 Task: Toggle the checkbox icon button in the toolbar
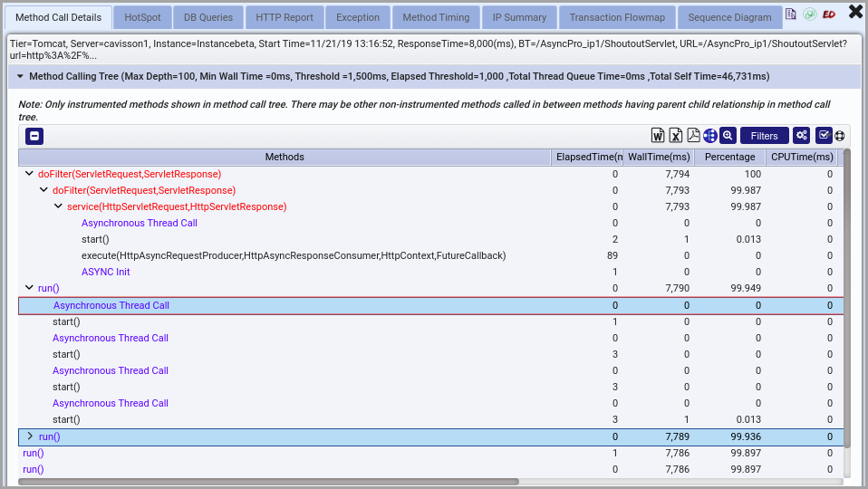[x=824, y=136]
